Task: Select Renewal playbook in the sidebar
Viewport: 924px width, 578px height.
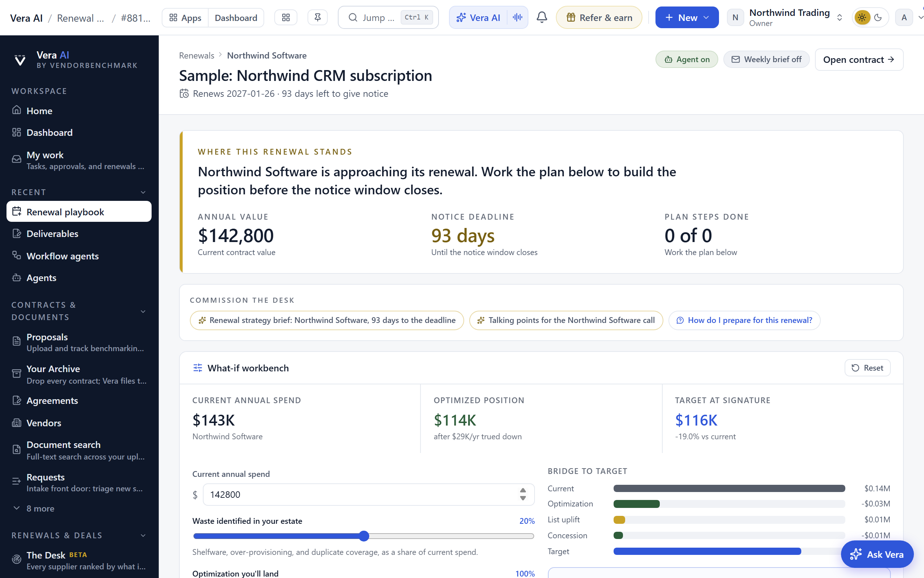Action: pos(79,212)
